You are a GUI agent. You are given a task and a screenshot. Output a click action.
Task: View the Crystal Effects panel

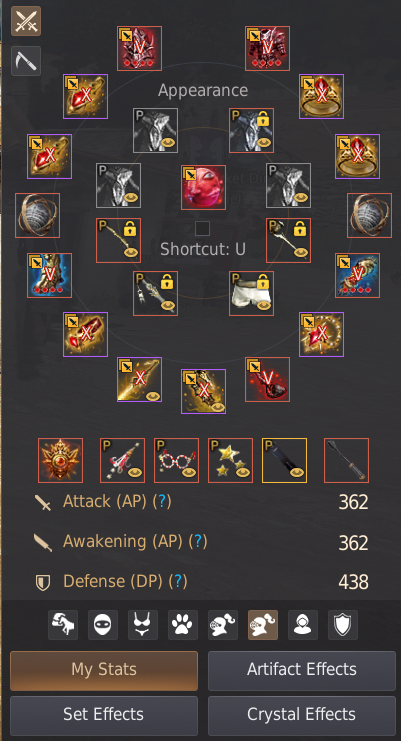(302, 715)
